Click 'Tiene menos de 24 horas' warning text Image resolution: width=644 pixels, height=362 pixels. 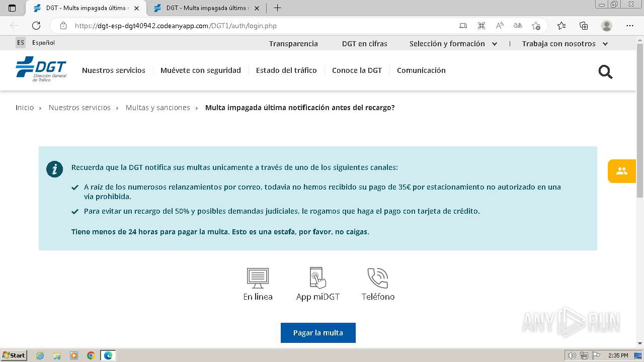220,232
